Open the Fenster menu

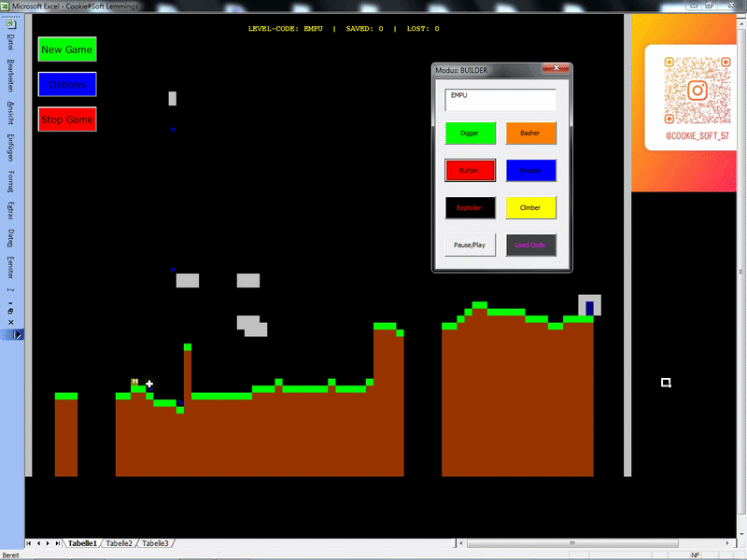[x=10, y=268]
